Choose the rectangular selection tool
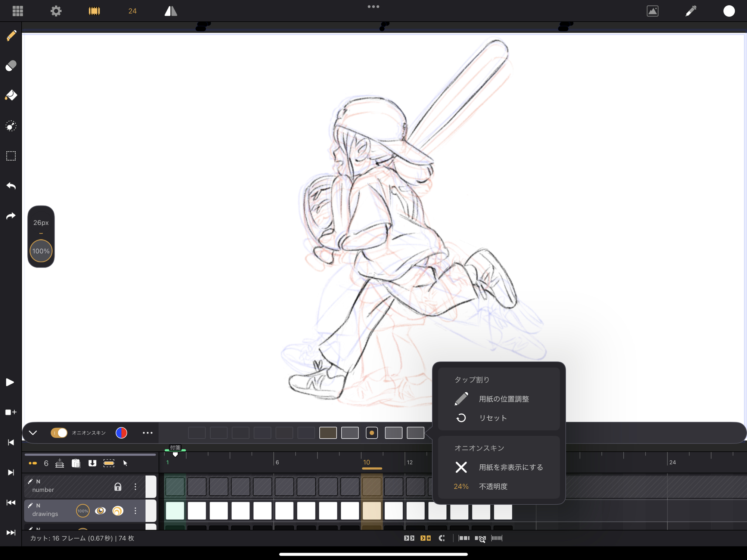 (11, 156)
